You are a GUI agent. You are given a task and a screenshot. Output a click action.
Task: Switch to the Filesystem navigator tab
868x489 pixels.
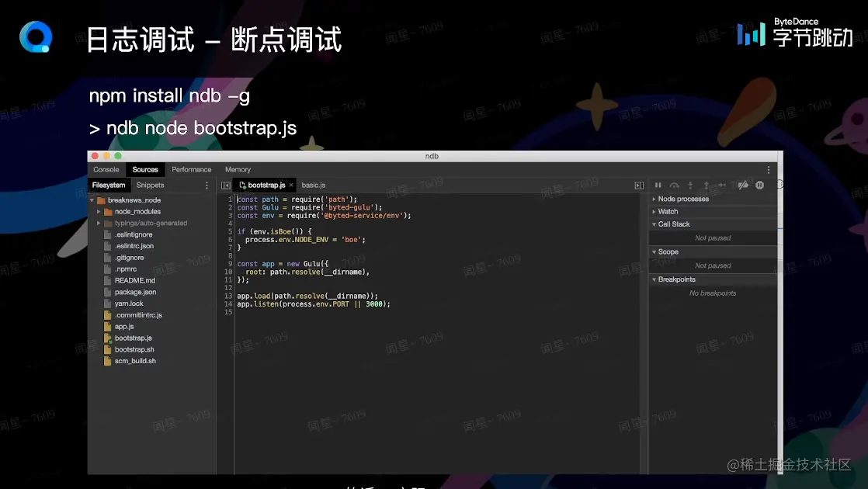pyautogui.click(x=109, y=186)
